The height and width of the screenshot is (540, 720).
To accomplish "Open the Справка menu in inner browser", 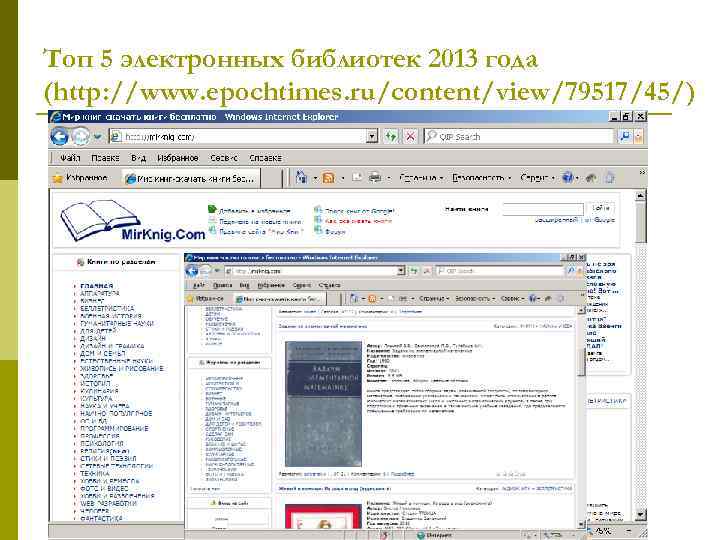I will 329,285.
